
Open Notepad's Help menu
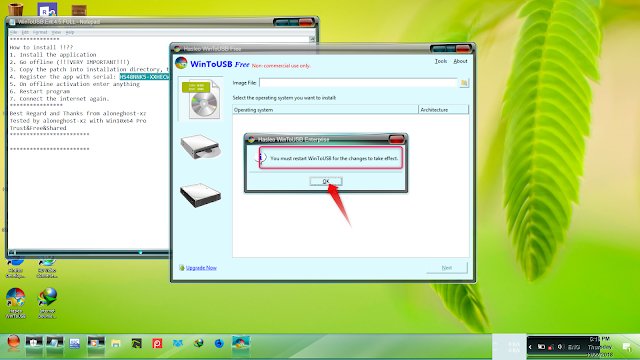pos(70,32)
